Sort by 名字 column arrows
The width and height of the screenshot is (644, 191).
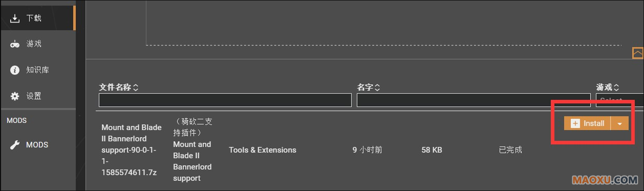(377, 88)
